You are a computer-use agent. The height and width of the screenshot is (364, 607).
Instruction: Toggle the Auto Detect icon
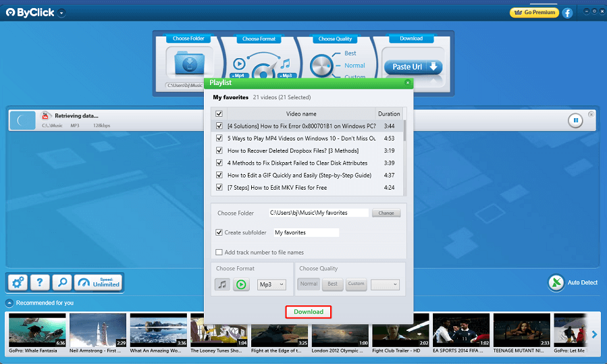(556, 283)
